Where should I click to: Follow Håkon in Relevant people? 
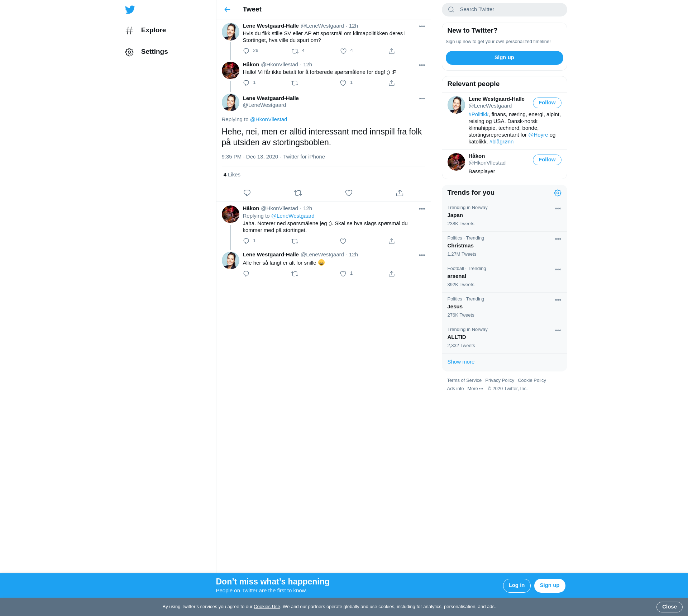547,160
